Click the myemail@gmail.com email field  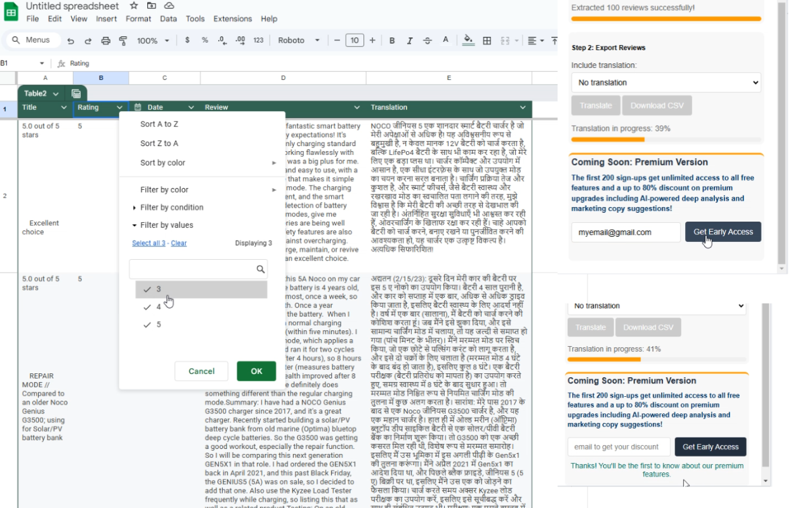(x=626, y=232)
